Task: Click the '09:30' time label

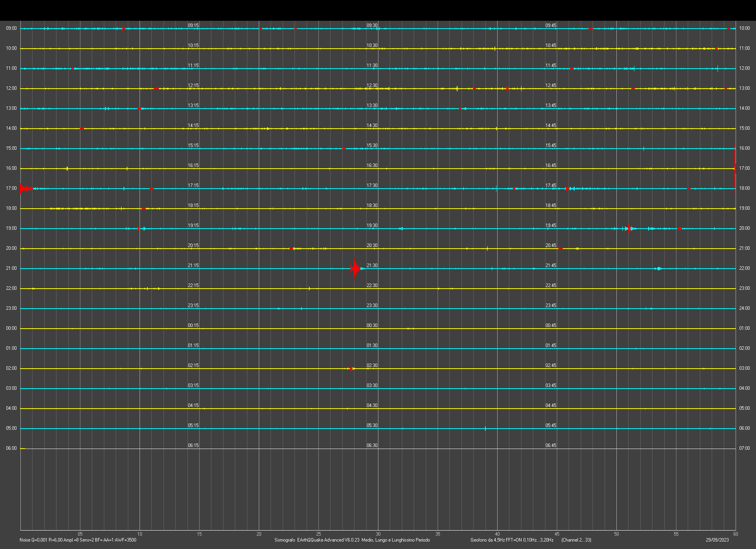Action: pyautogui.click(x=372, y=25)
